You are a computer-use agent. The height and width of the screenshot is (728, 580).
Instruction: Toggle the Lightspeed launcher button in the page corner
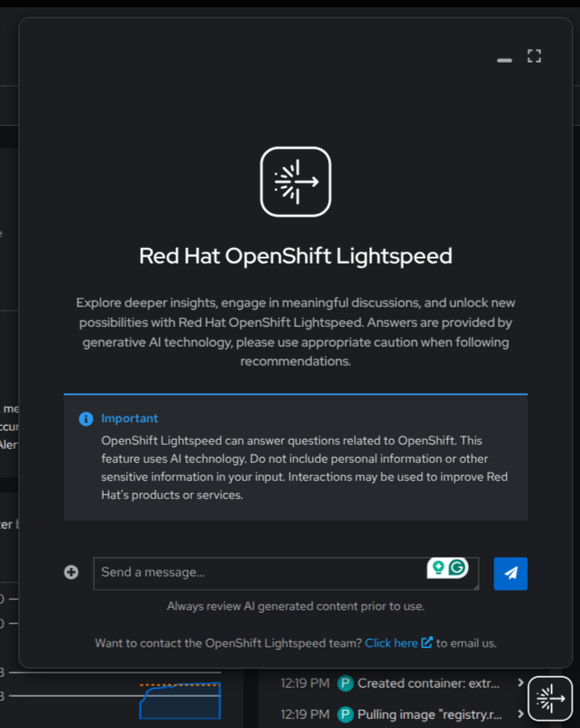[550, 698]
